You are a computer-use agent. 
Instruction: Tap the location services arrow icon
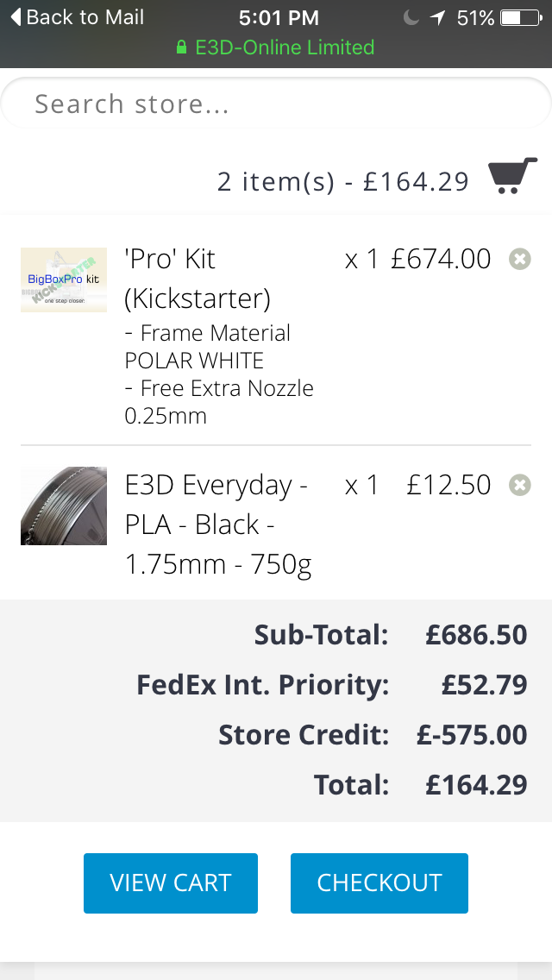coord(438,17)
